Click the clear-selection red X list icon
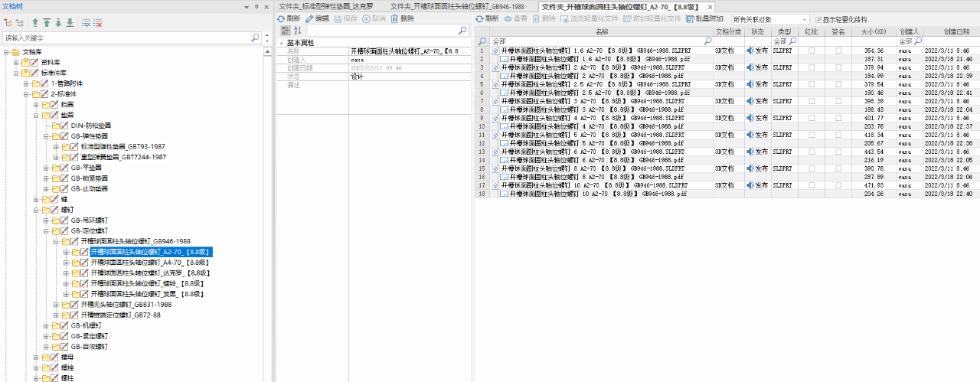Image resolution: width=980 pixels, height=382 pixels. pos(98,23)
